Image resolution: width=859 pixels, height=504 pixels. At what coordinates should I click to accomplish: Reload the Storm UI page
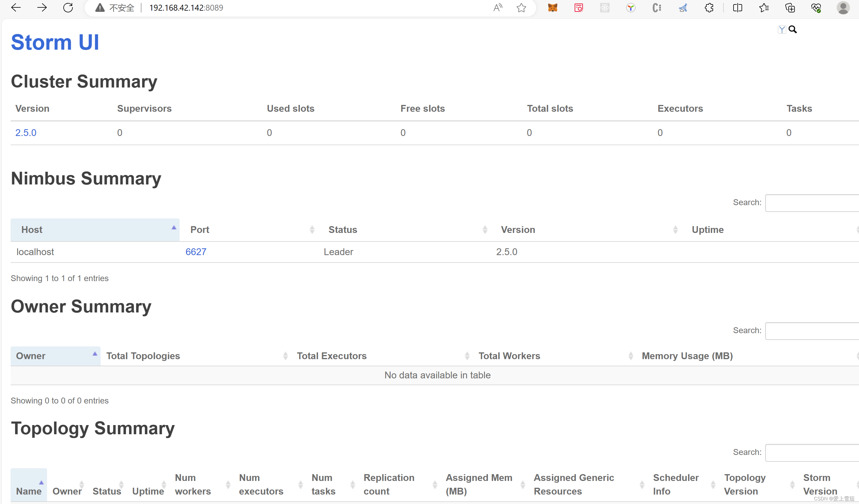pyautogui.click(x=68, y=7)
